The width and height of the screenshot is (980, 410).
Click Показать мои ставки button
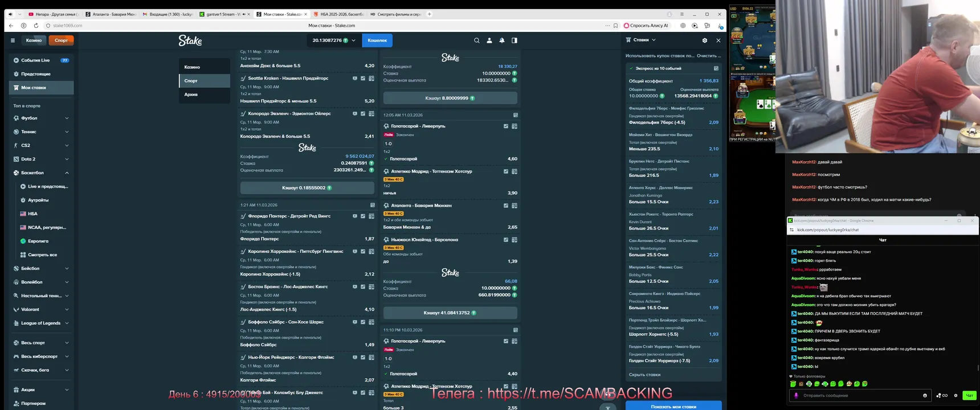coord(673,406)
